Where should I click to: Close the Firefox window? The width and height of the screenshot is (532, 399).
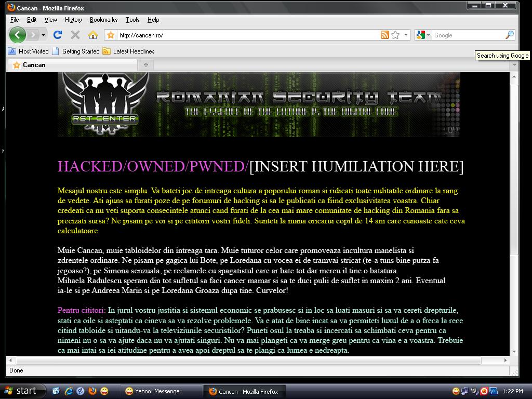pyautogui.click(x=506, y=5)
